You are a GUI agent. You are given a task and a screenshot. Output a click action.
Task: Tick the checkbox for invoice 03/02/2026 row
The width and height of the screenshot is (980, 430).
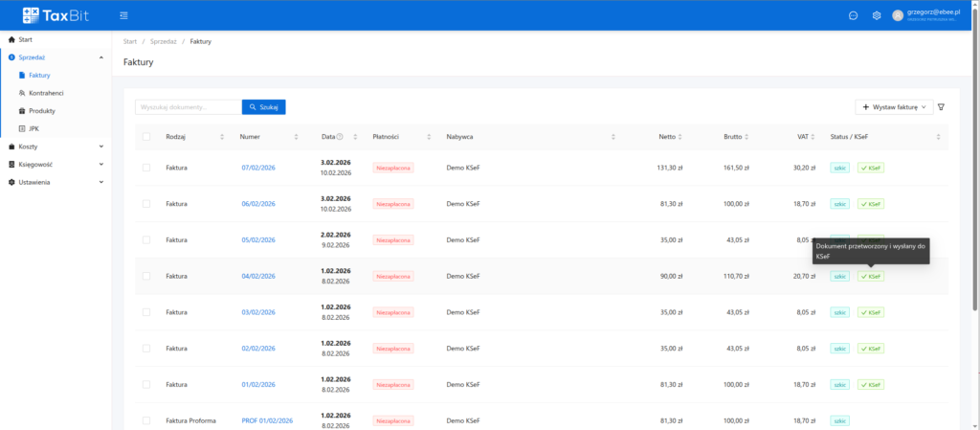(146, 312)
